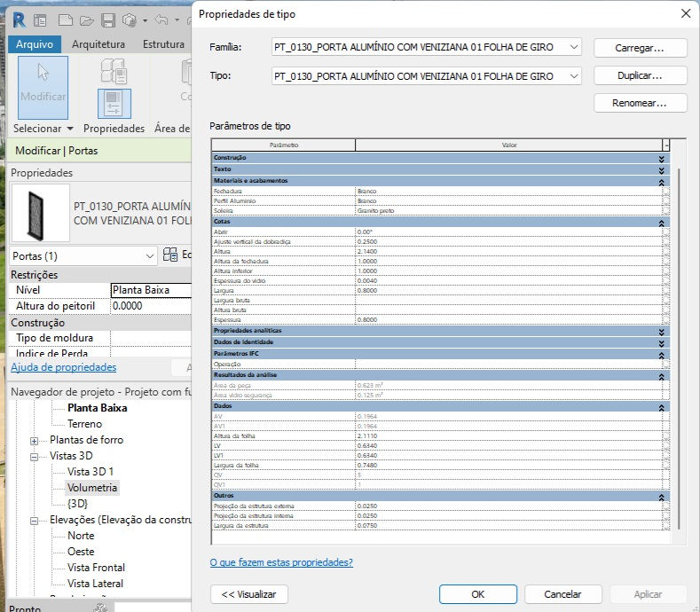The height and width of the screenshot is (612, 700).
Task: Click the << Visualizar button
Action: pyautogui.click(x=249, y=594)
